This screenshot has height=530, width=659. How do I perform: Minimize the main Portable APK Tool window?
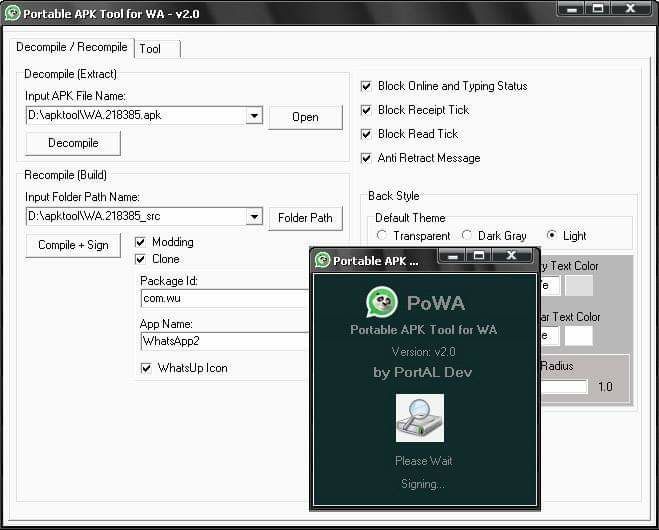571,9
